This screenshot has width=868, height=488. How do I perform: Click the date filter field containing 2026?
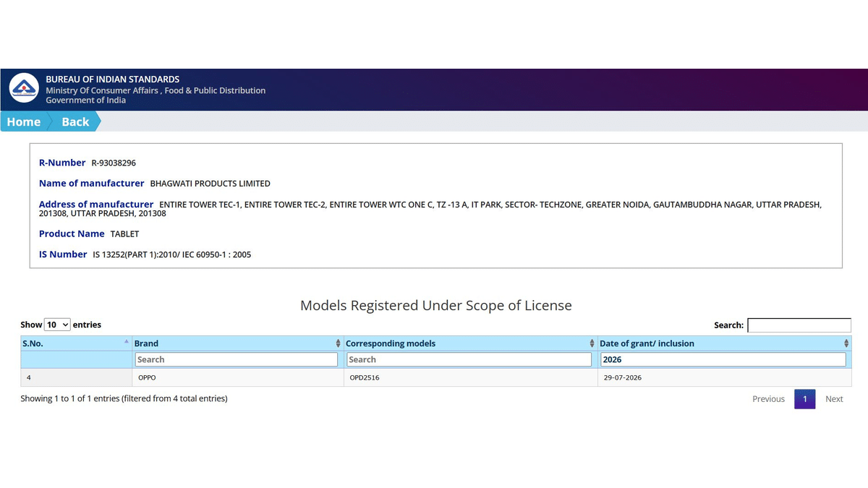coord(723,359)
